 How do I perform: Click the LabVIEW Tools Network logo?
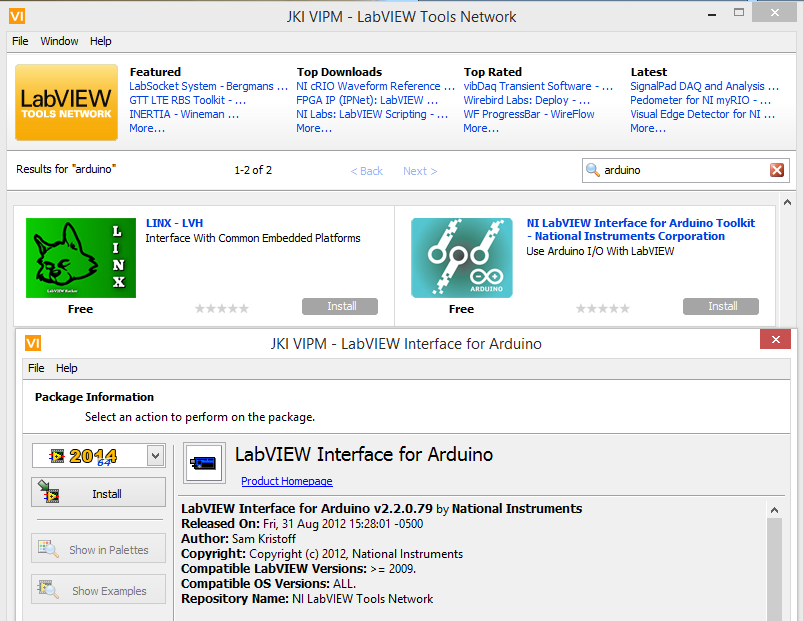coord(67,103)
